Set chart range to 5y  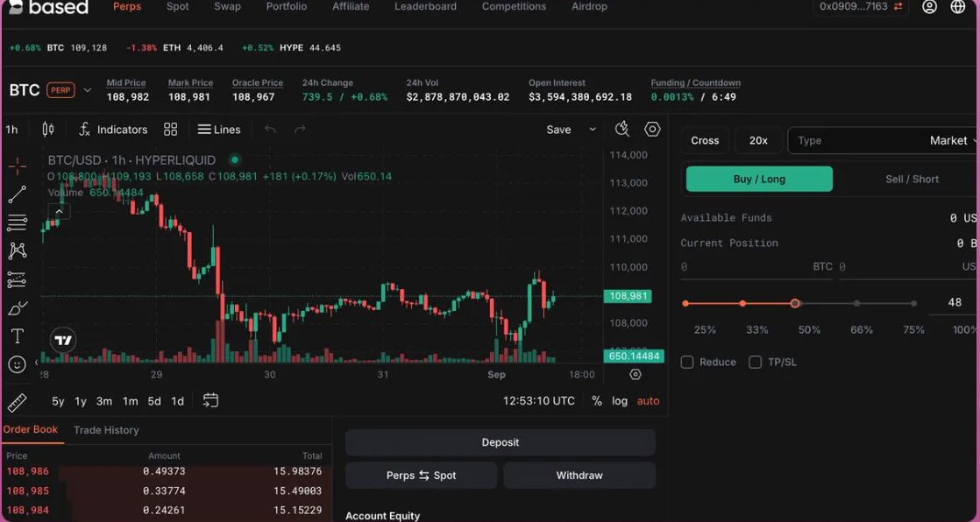(58, 401)
